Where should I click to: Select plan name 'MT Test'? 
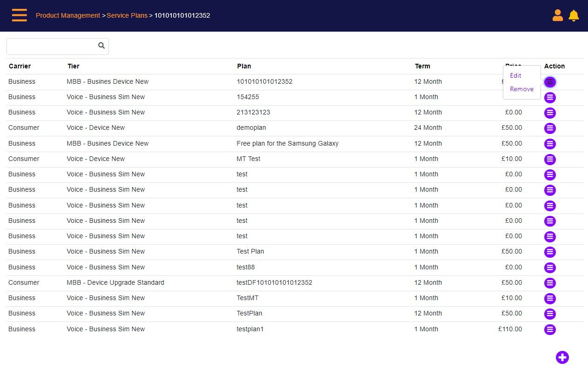[x=249, y=159]
